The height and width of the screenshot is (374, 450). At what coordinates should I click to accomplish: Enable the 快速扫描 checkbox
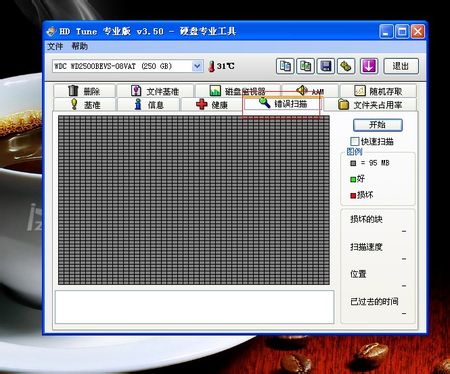pos(355,141)
